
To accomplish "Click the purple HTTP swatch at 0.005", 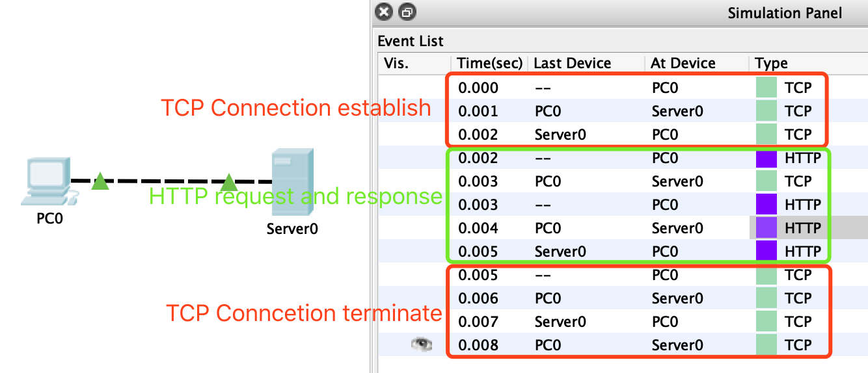I will 766,251.
